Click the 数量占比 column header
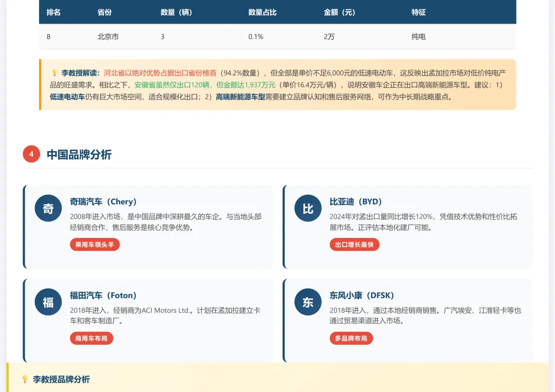This screenshot has height=392, width=555. coord(262,12)
